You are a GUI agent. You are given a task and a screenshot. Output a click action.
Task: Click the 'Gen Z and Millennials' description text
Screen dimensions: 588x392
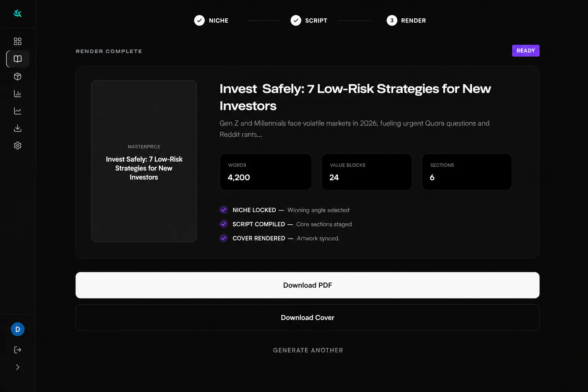point(354,129)
